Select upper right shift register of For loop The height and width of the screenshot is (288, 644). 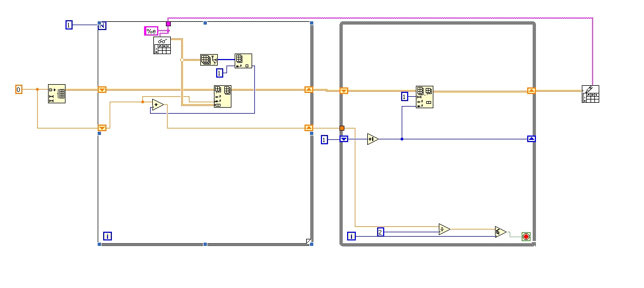(x=309, y=90)
